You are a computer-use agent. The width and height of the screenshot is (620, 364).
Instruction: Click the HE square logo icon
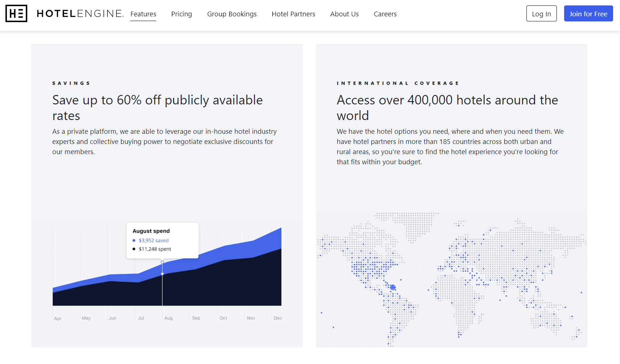pyautogui.click(x=16, y=14)
